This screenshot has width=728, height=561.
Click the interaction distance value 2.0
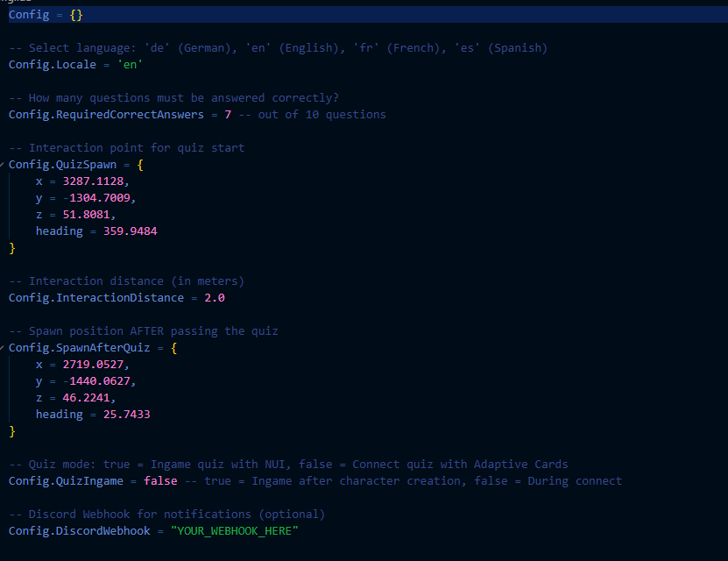point(215,298)
